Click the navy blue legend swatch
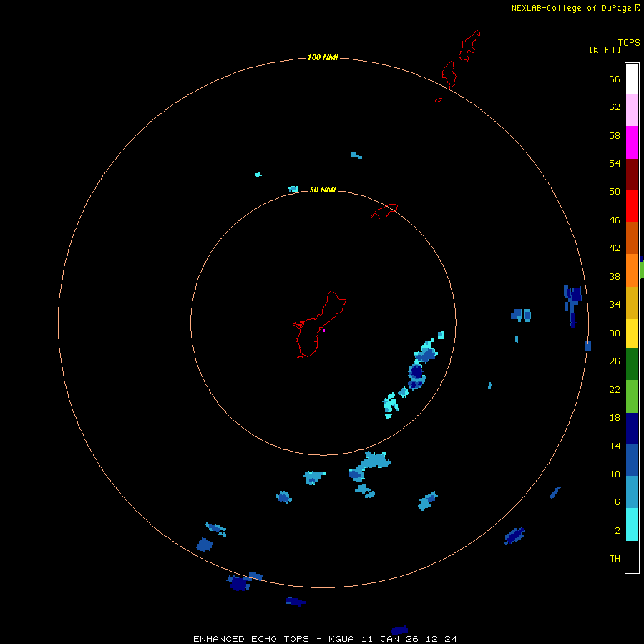Image resolution: width=644 pixels, height=644 pixels. (x=632, y=429)
